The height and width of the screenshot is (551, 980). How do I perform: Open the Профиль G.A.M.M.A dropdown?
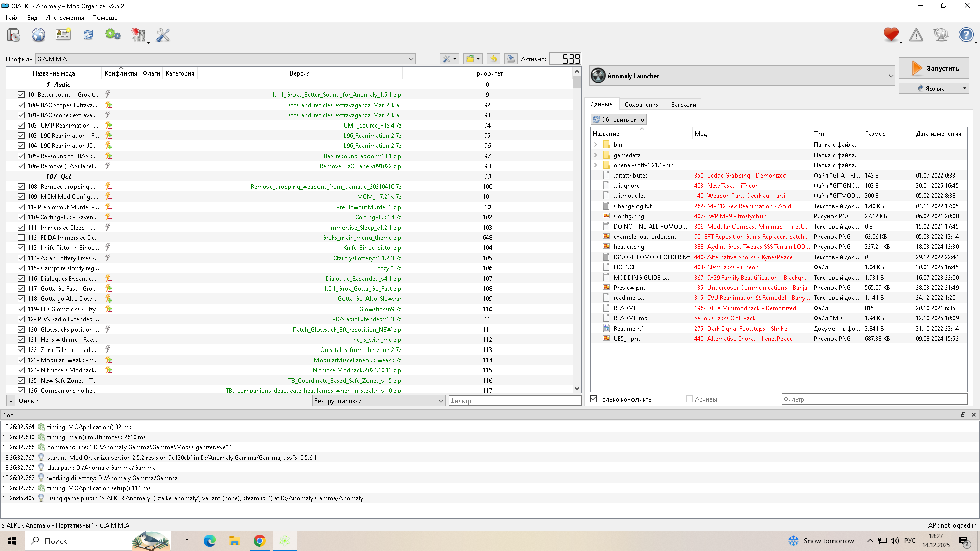(x=225, y=59)
